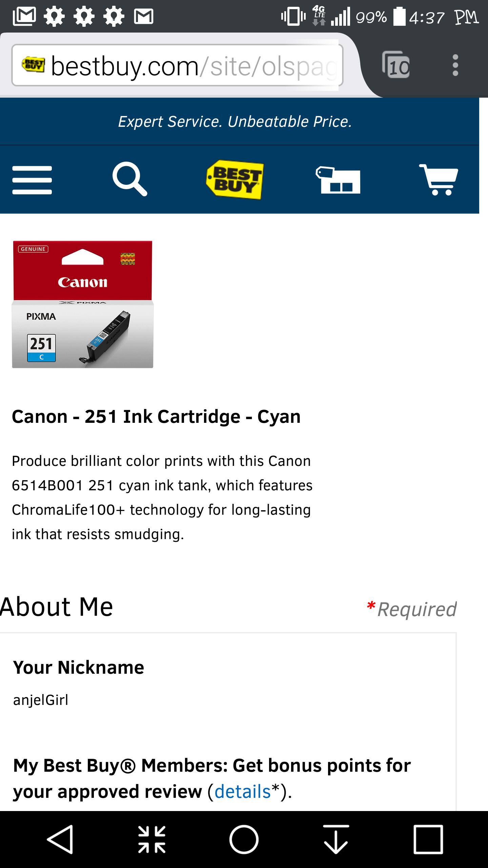Tap the Best Buy favicon in address bar
The height and width of the screenshot is (868, 488).
coord(33,64)
